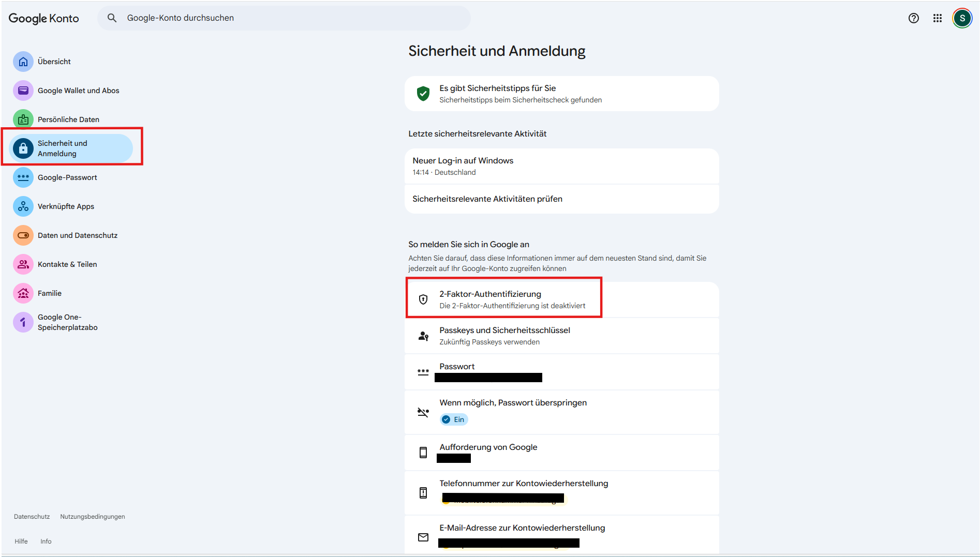Open Daten und Datenschutz label
980x557 pixels.
(78, 235)
